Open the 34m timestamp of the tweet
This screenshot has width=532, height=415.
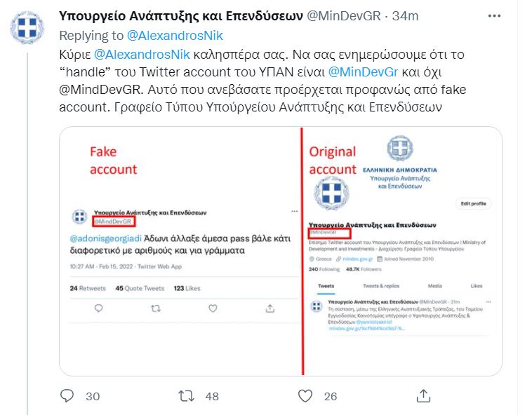[x=405, y=16]
